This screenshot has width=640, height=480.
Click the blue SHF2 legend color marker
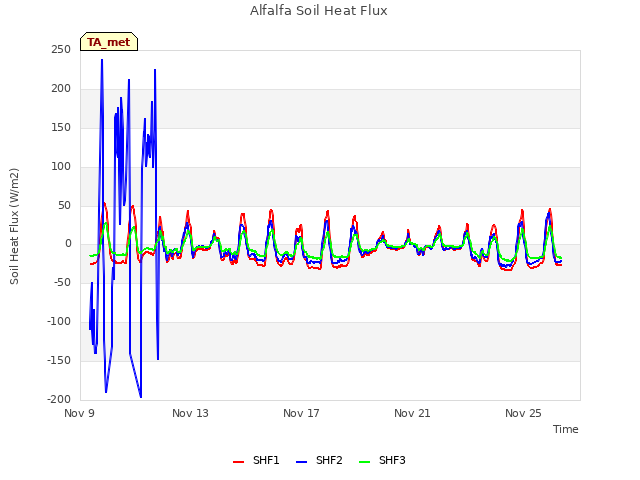(301, 462)
